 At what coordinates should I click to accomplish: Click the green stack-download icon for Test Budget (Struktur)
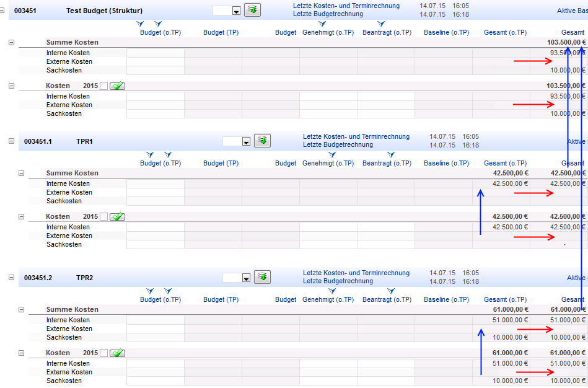click(252, 10)
